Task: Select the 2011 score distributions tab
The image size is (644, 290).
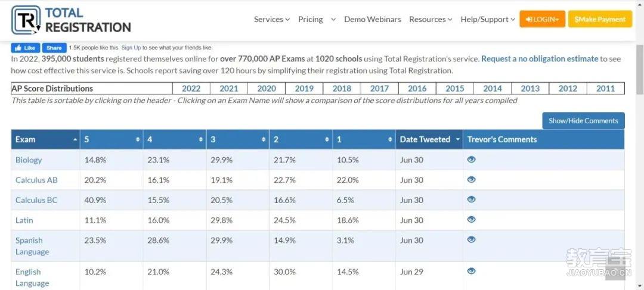Action: coord(605,89)
